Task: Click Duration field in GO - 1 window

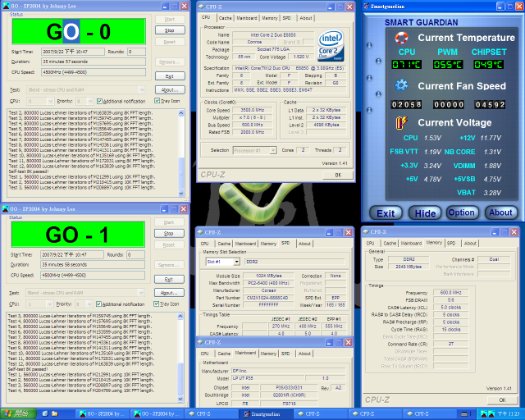Action: pos(93,265)
